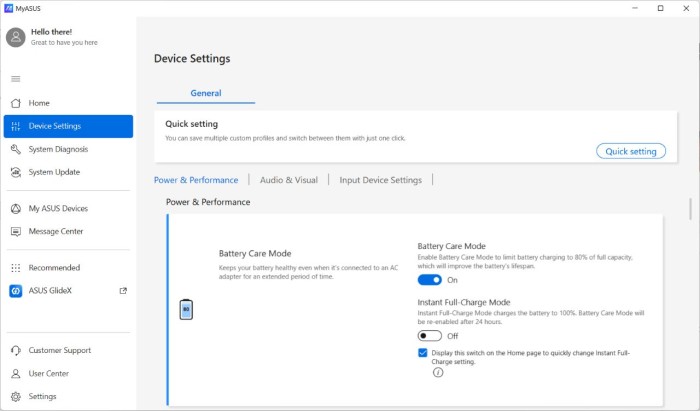
Task: Click the My ASUS Devices icon
Action: (16, 208)
